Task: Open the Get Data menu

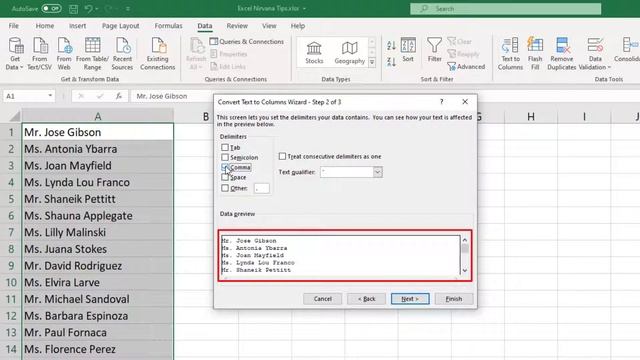Action: pos(15,54)
